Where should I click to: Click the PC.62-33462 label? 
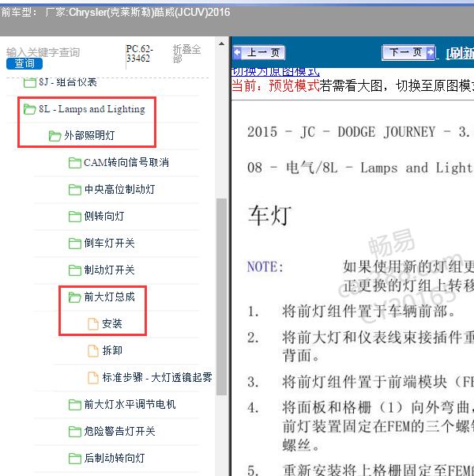140,54
